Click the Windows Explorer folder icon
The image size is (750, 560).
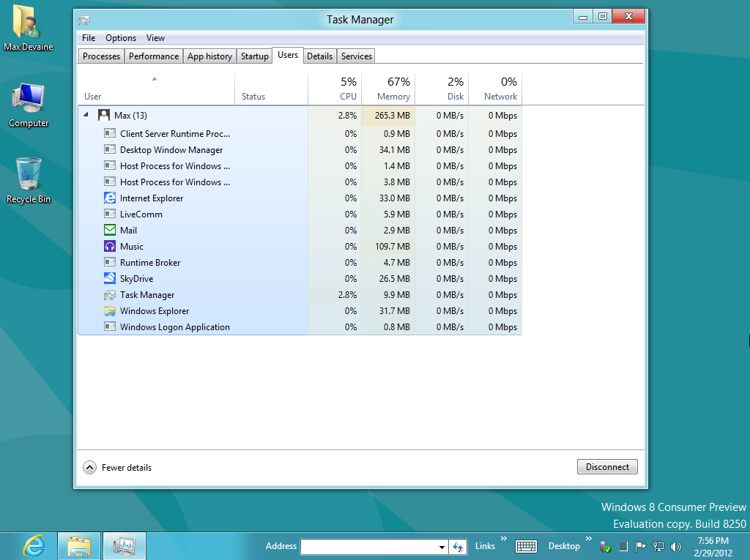pos(110,311)
